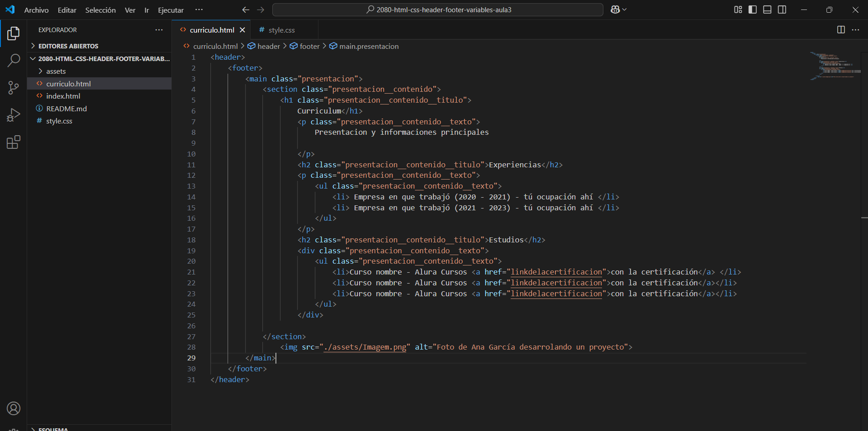Click the footer breadcrumb item
The width and height of the screenshot is (868, 431).
click(x=309, y=46)
